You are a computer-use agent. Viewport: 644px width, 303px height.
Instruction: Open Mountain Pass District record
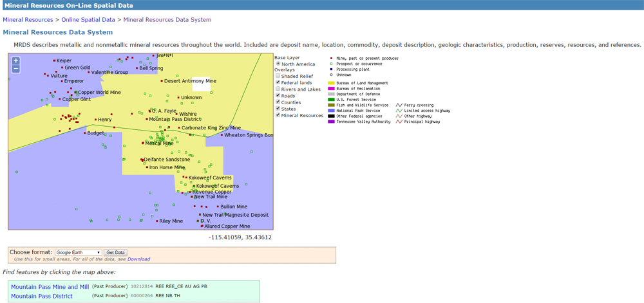(x=42, y=296)
